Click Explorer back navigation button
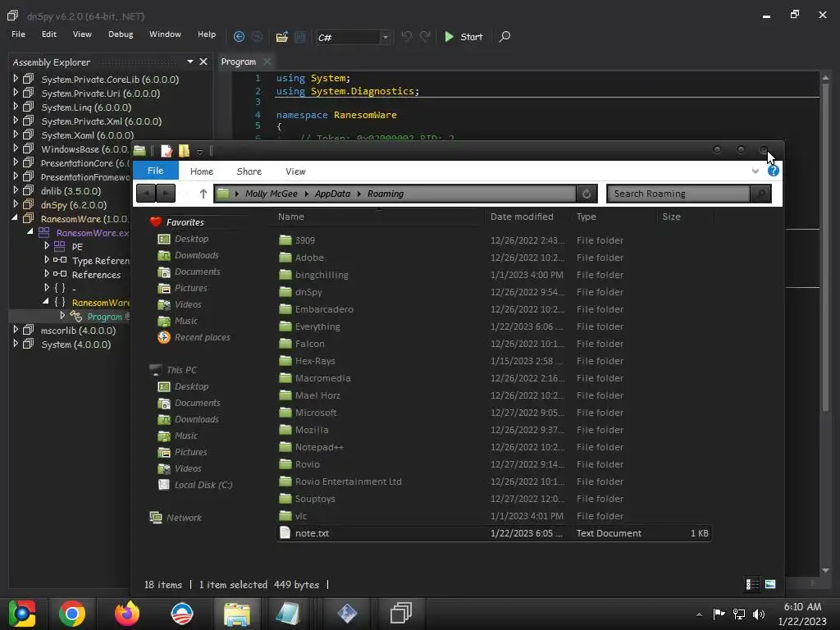840x630 pixels. click(x=146, y=194)
